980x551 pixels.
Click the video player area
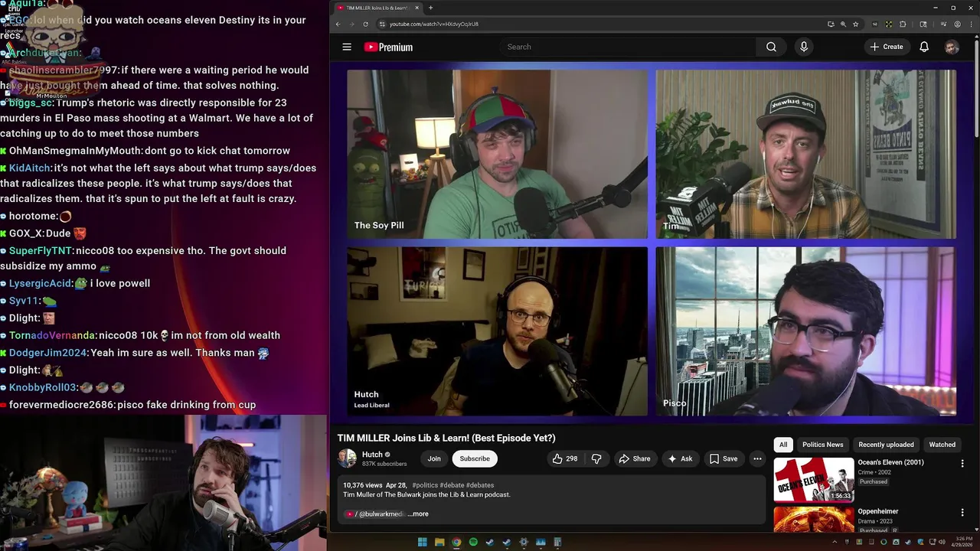(x=652, y=243)
